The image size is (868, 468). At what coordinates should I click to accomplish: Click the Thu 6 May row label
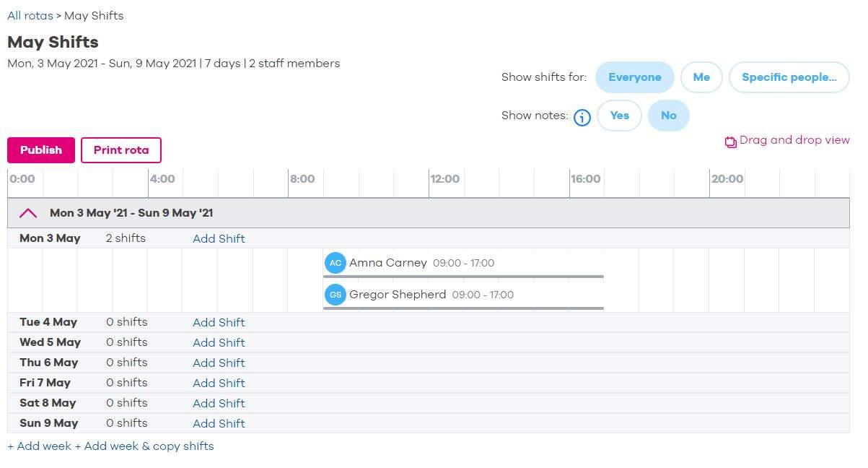coord(49,363)
